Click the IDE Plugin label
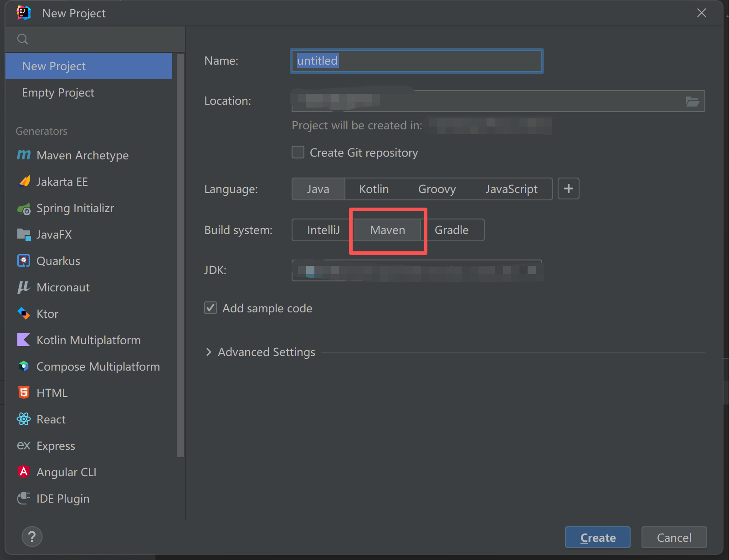Image resolution: width=729 pixels, height=560 pixels. pos(63,499)
